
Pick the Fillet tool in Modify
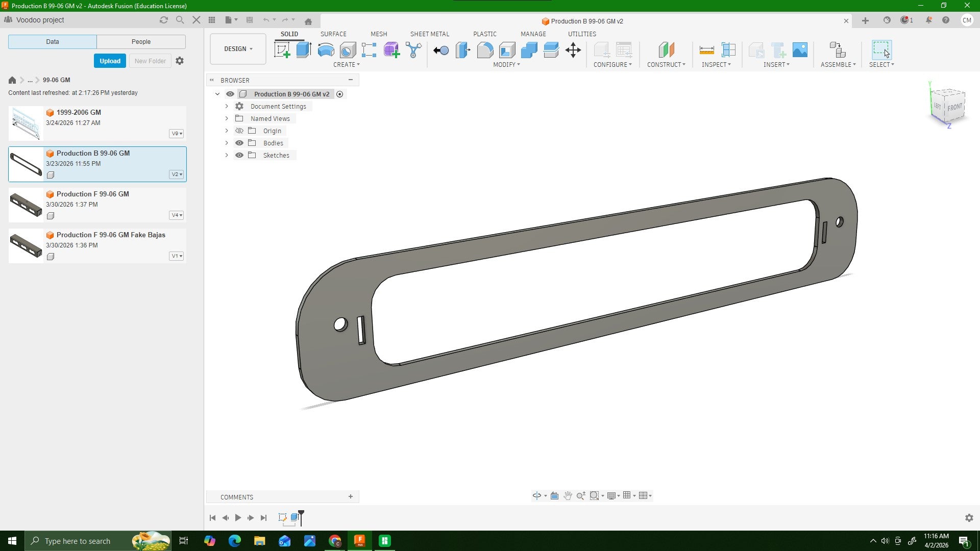point(485,50)
